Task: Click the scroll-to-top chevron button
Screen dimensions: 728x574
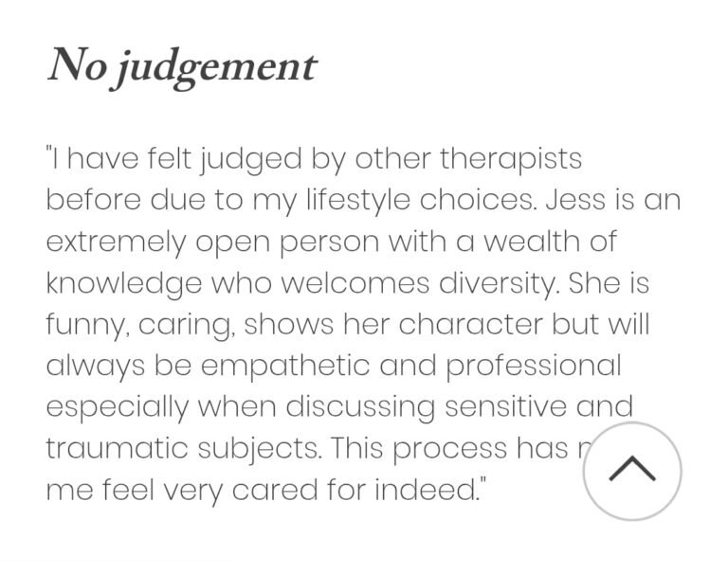Action: click(x=632, y=471)
